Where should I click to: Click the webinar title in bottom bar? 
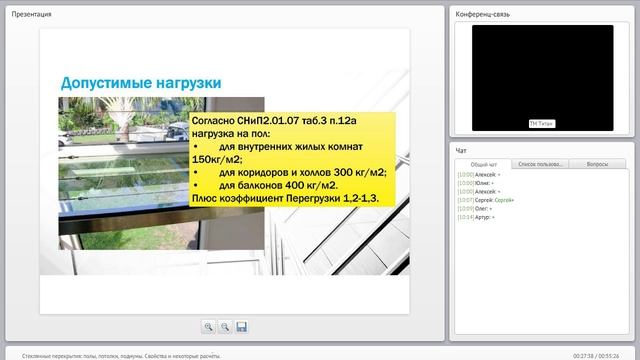point(121,356)
